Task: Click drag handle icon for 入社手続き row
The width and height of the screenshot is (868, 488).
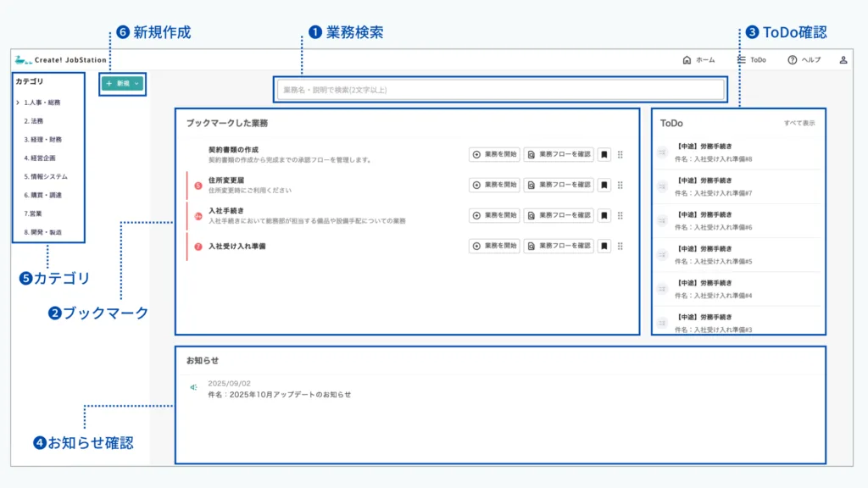Action: 620,215
